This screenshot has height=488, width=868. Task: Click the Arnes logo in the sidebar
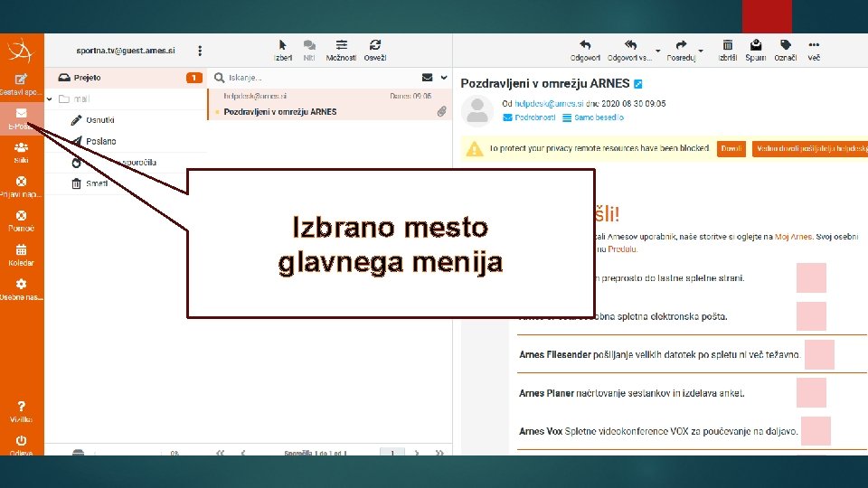21,51
